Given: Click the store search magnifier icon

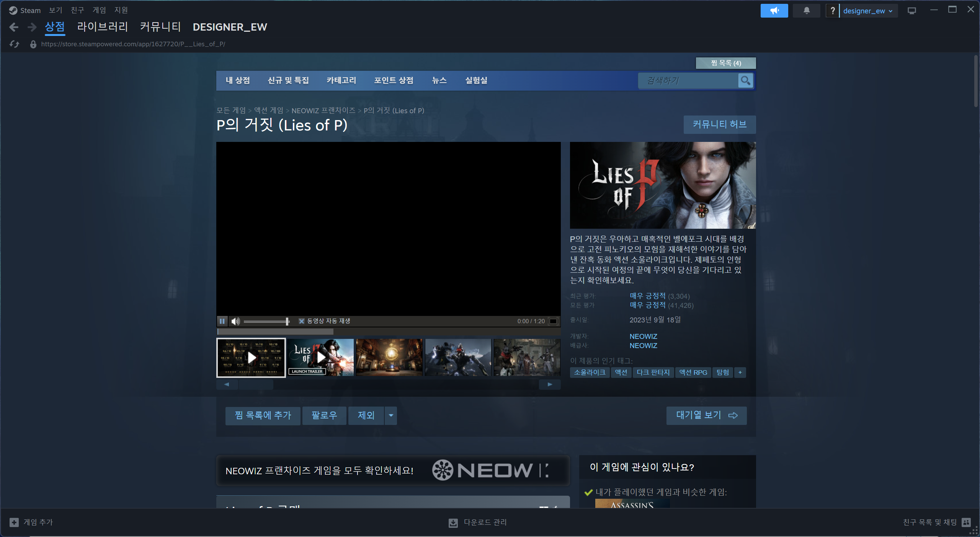Looking at the screenshot, I should pyautogui.click(x=745, y=81).
